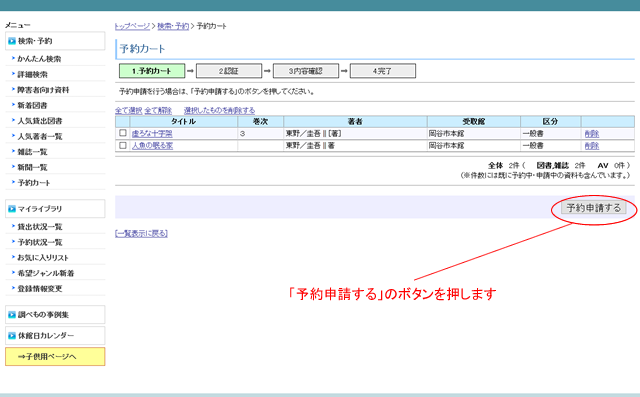Viewport: 640px width, 397px height.
Task: Follow the 検索・予約 breadcrumb link
Action: (x=173, y=26)
